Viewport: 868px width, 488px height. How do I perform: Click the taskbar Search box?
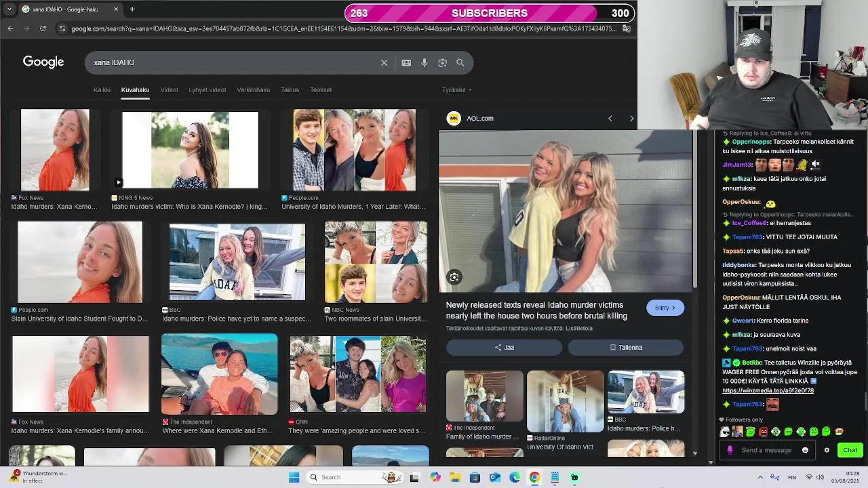click(354, 477)
